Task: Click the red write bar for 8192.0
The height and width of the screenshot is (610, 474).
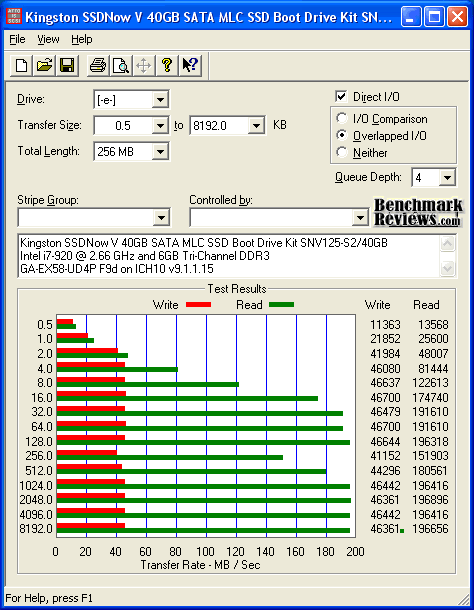Action: 91,526
